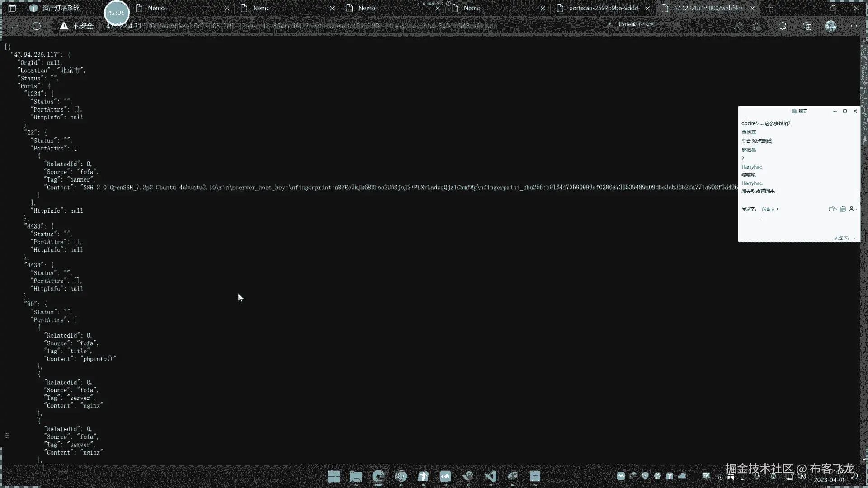Open Windows Start menu
Screen dimensions: 868x488
pos(334,476)
